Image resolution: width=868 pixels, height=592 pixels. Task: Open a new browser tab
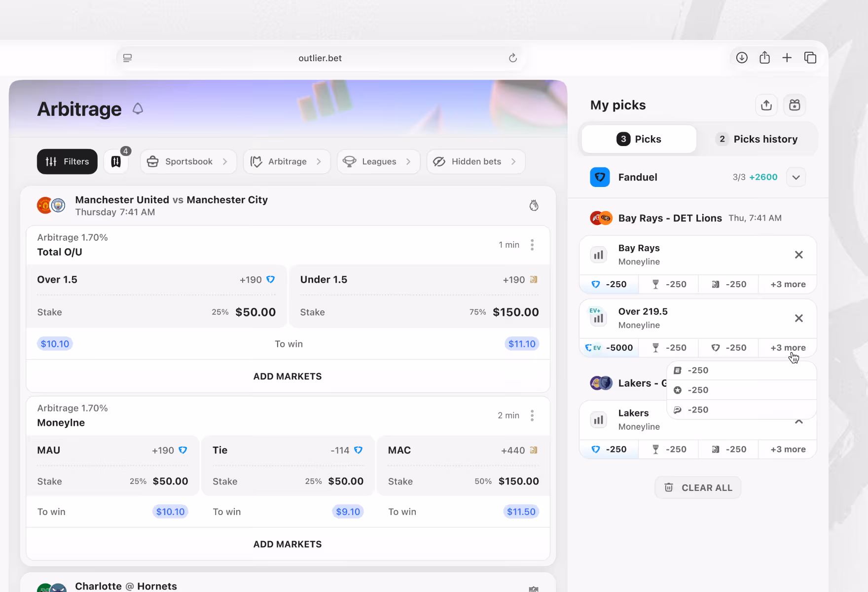coord(787,58)
